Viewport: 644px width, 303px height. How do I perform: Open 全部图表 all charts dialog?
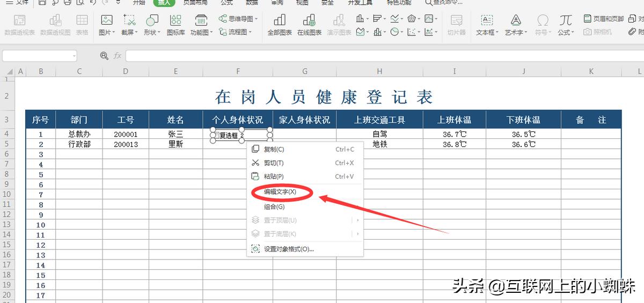coord(280,25)
